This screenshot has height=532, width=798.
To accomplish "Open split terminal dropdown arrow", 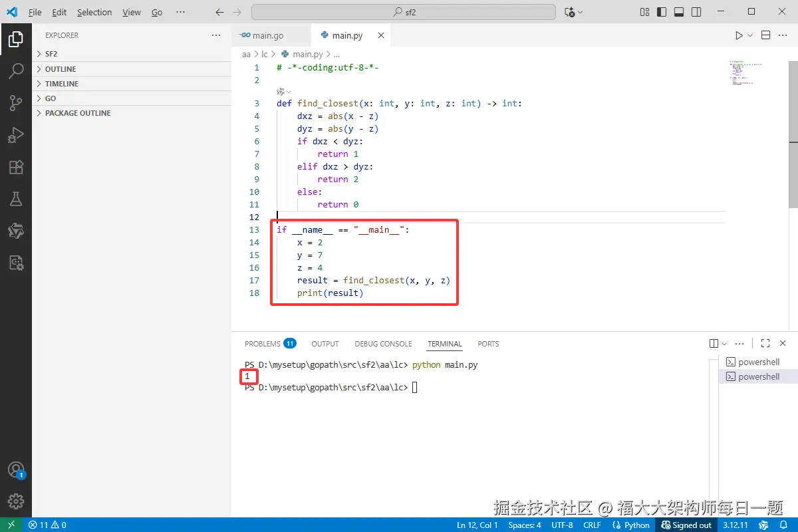I will coord(724,344).
